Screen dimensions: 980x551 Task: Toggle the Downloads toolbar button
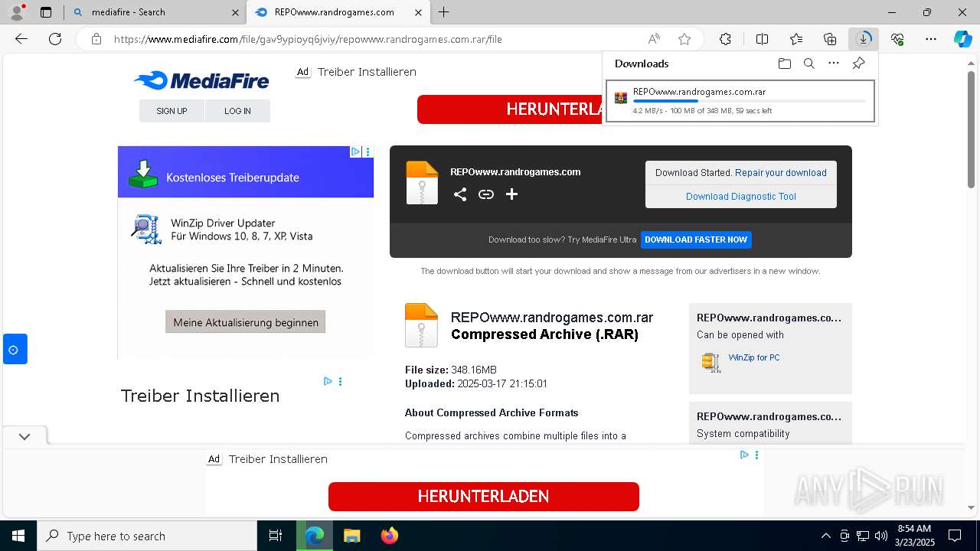(x=864, y=39)
